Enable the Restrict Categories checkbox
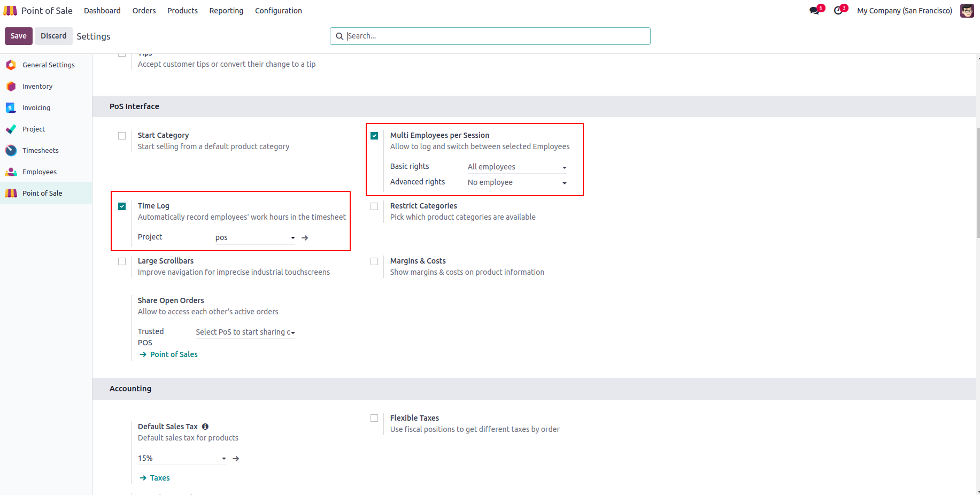Screen dimensions: 980x495 374,206
